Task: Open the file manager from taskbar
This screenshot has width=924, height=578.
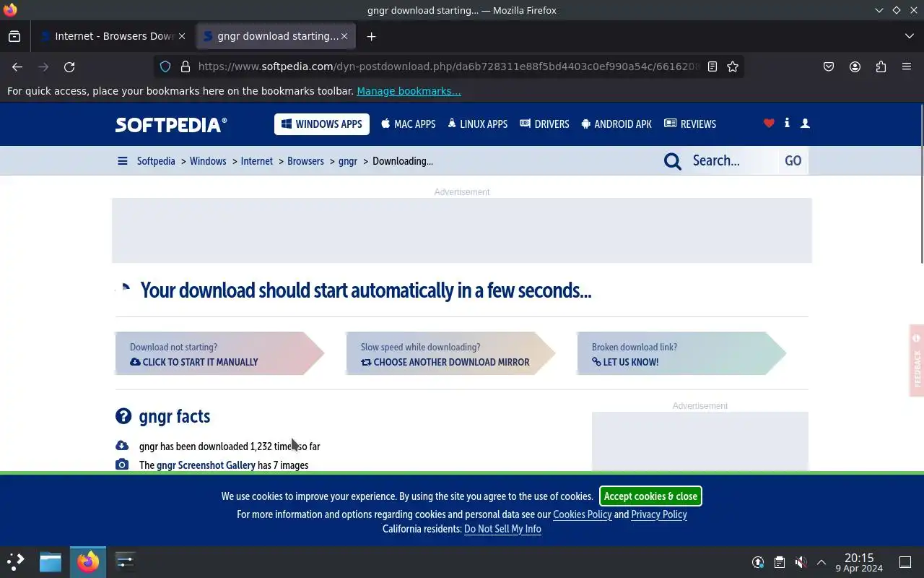Action: pos(51,561)
